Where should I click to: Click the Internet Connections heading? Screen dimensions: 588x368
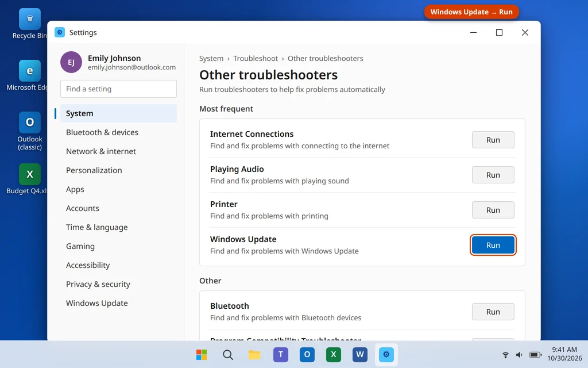252,134
